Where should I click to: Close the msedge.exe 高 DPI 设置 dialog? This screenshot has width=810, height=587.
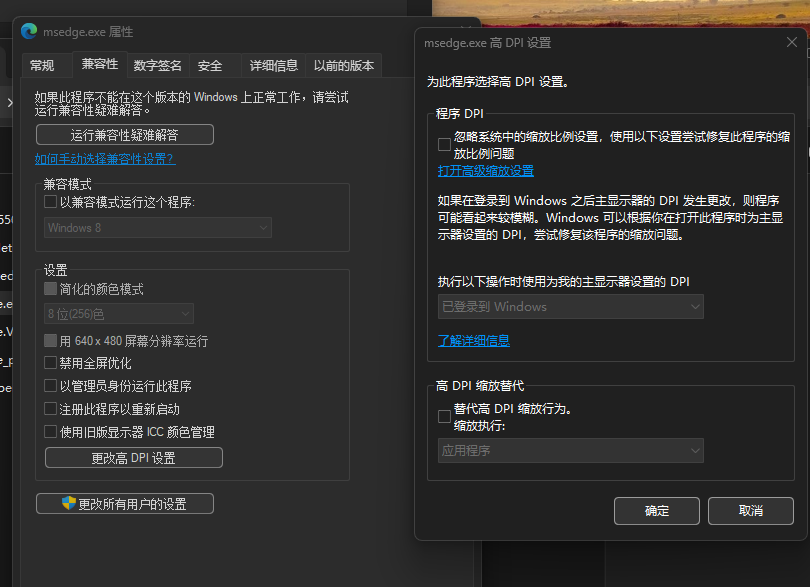791,42
